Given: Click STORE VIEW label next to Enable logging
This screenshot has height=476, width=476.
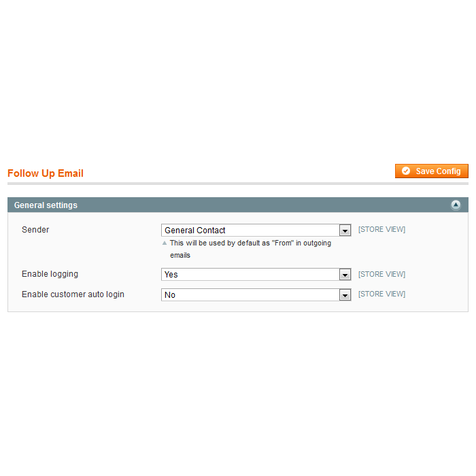Looking at the screenshot, I should click(381, 275).
